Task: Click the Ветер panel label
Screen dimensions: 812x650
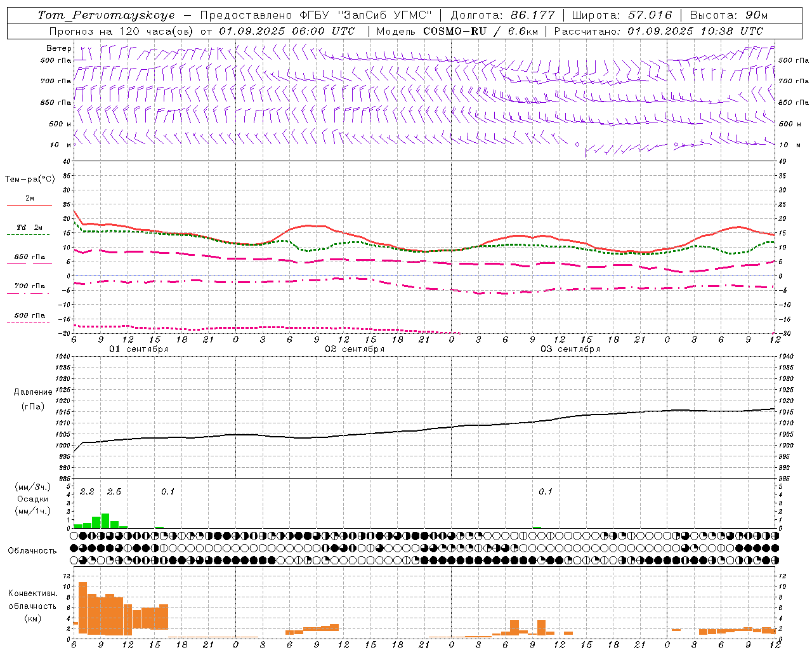Action: [59, 48]
